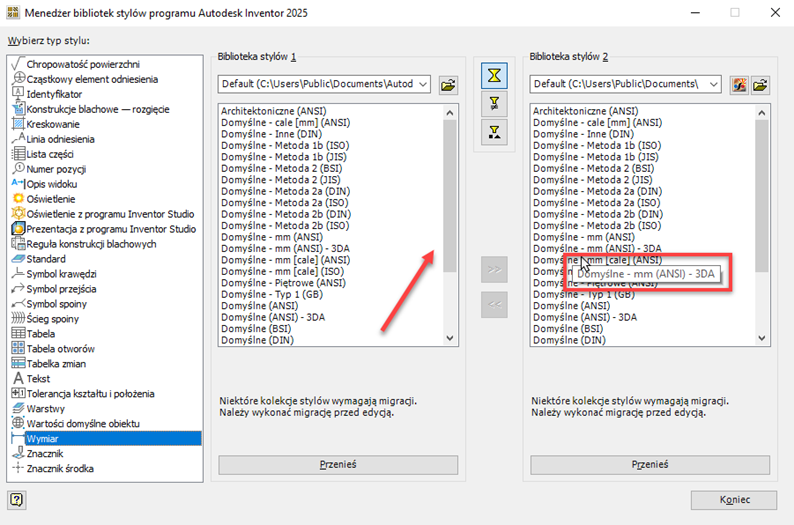794x525 pixels.
Task: Select Opis widoku style type
Action: 52,184
